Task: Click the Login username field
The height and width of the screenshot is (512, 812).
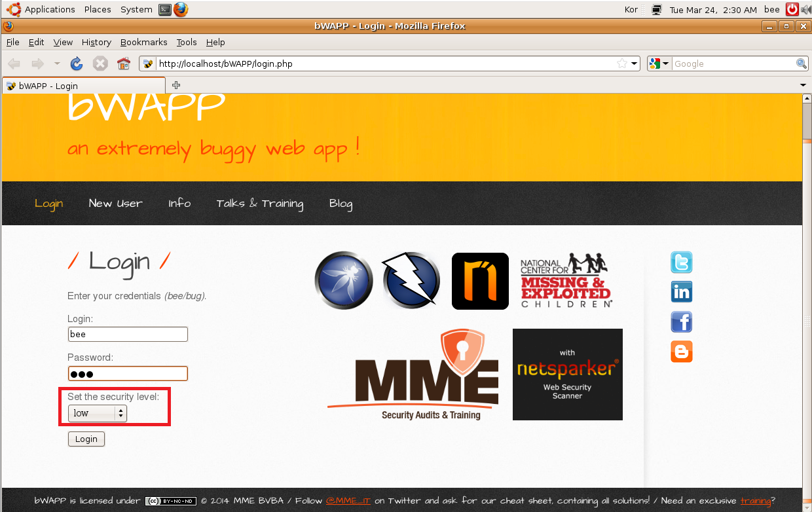Action: click(x=128, y=334)
